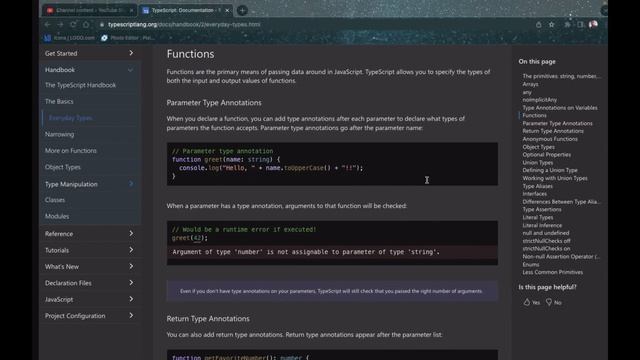Vote Yes with thumbs up icon
640x360 pixels.
click(531, 302)
